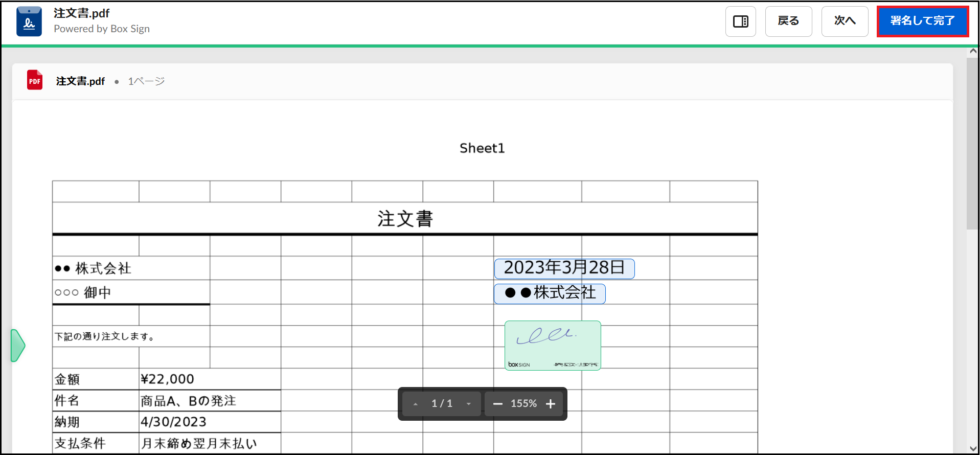The width and height of the screenshot is (980, 455).
Task: Go to next page using down arrow
Action: 468,404
